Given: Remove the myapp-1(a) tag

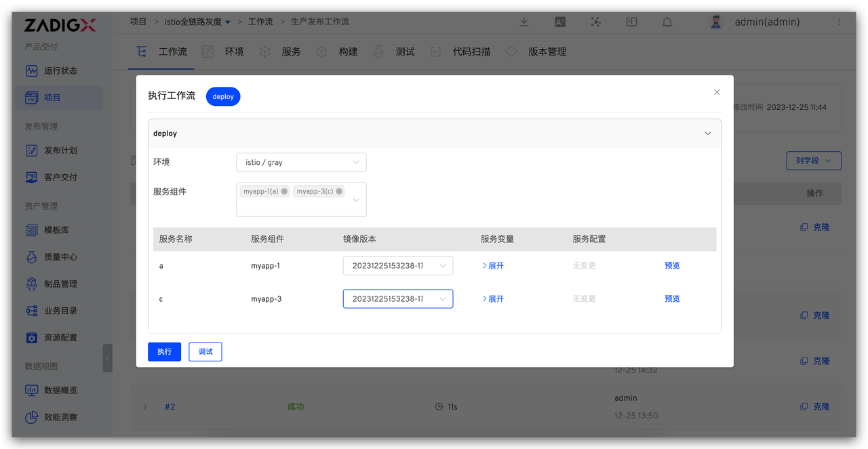Looking at the screenshot, I should (284, 192).
